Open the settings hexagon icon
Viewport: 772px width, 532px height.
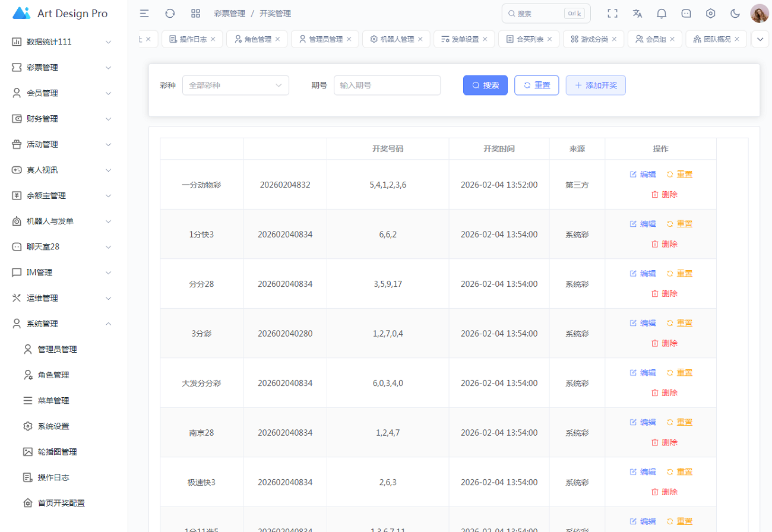click(710, 14)
